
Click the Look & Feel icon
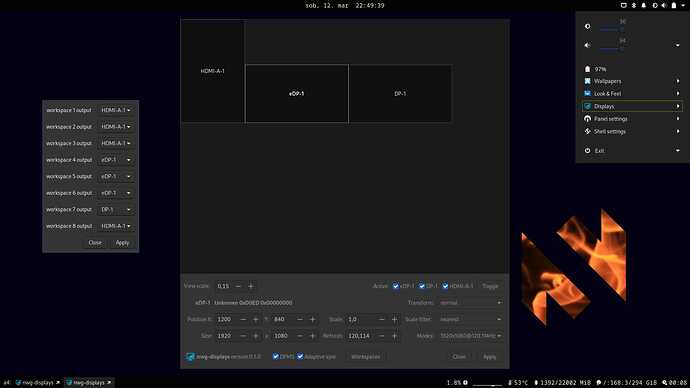pos(587,94)
